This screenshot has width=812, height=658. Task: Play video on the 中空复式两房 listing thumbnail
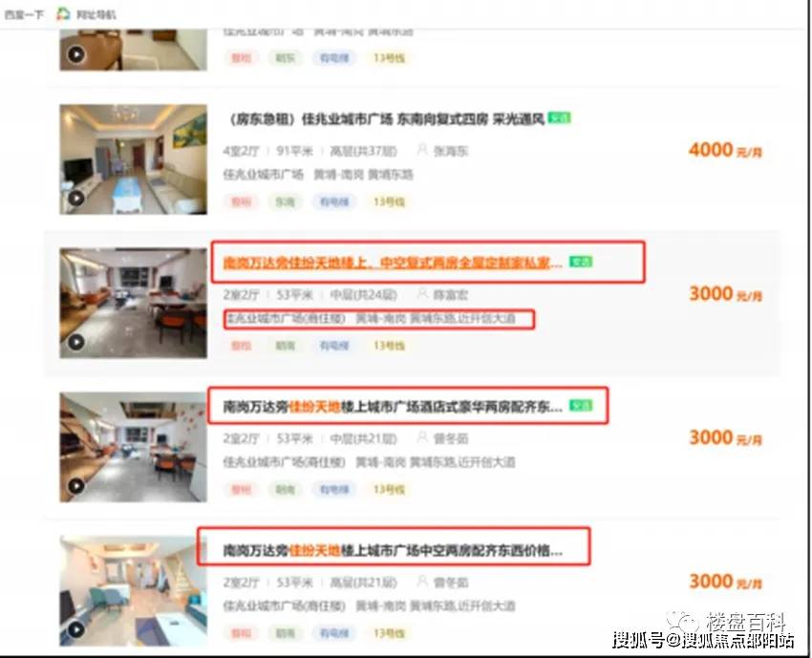76,342
